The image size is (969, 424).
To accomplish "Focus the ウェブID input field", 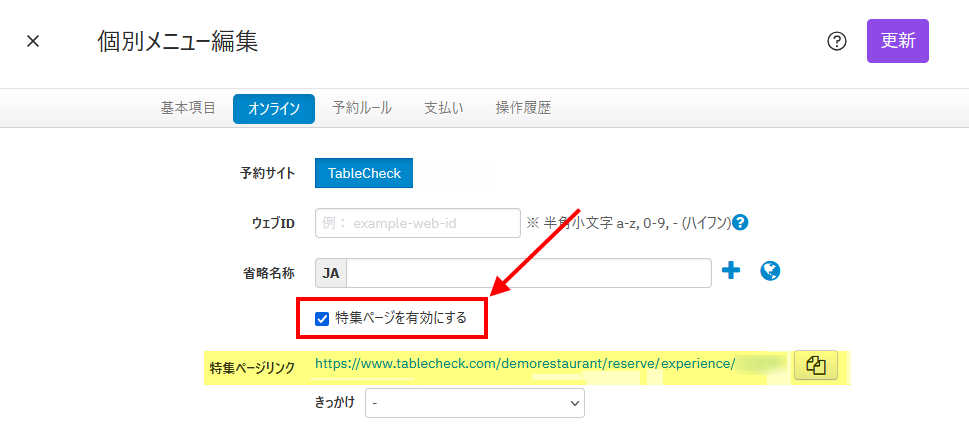I will coord(418,223).
